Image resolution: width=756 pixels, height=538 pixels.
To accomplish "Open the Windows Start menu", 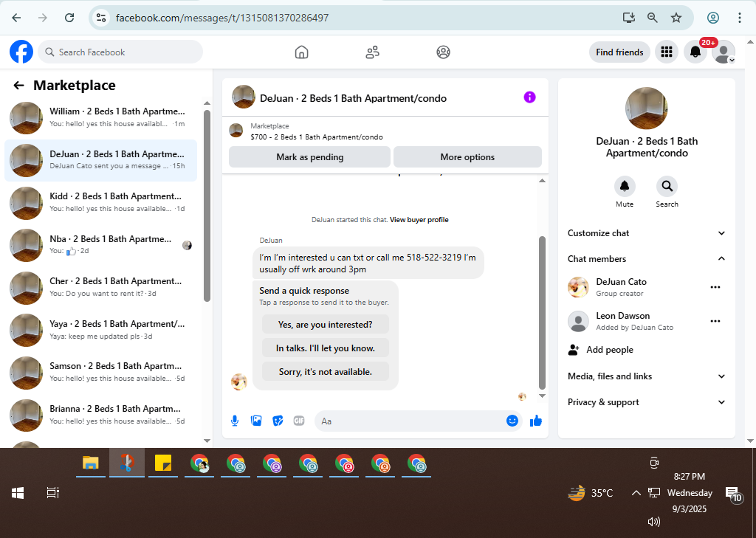I will click(18, 493).
